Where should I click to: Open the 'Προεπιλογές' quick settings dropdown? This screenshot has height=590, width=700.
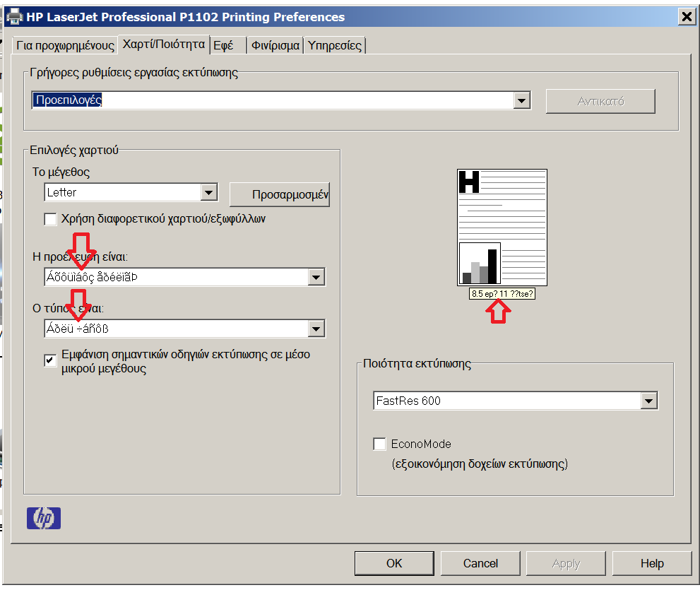522,101
